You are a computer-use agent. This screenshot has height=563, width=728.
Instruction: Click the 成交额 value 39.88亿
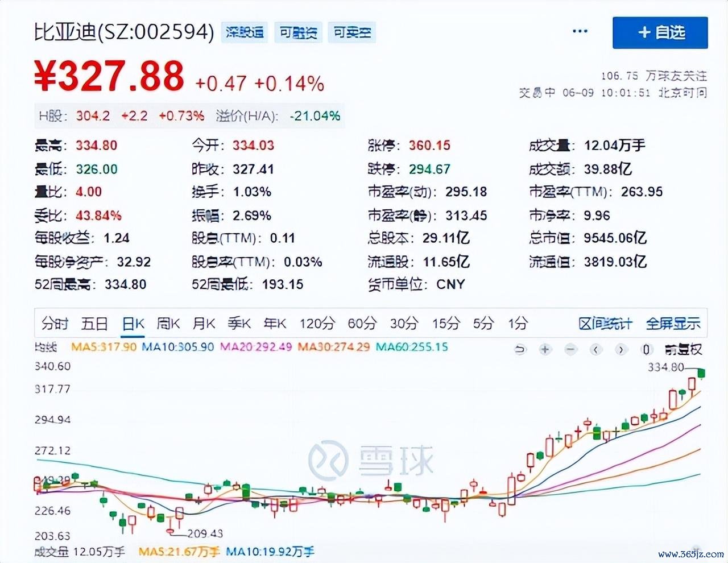(608, 169)
